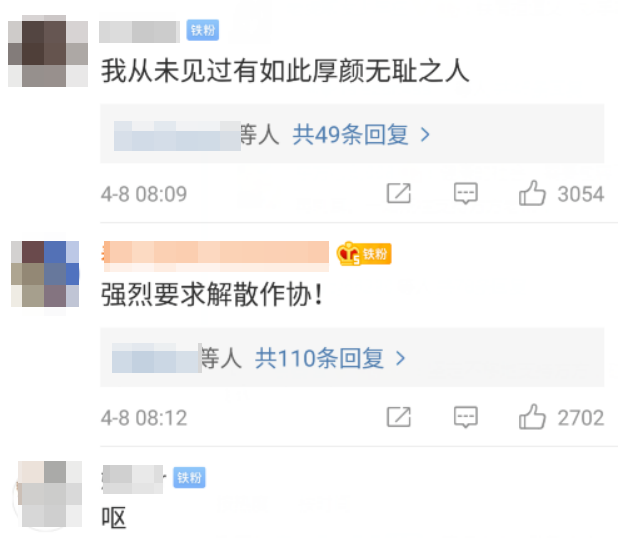This screenshot has height=538, width=618.
Task: Expand 共110条回复 replies
Action: 319,358
